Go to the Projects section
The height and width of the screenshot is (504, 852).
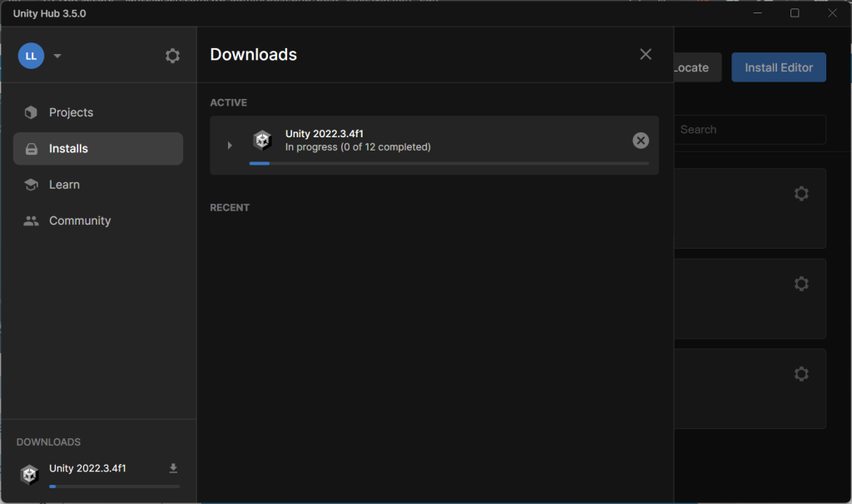98,112
